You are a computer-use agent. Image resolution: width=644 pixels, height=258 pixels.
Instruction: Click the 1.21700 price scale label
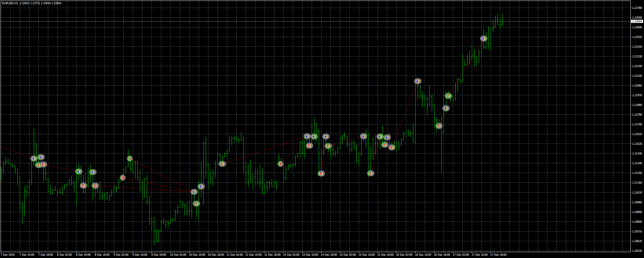click(637, 124)
